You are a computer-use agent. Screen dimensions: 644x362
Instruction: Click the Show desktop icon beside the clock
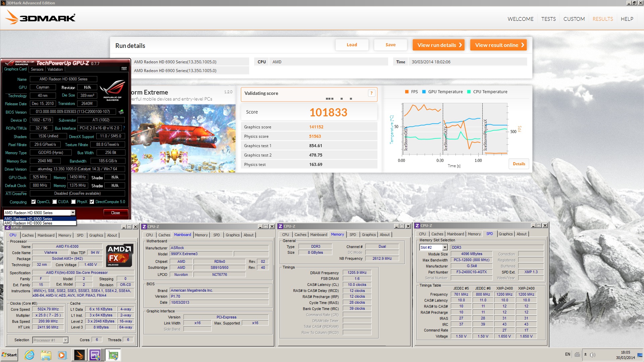coord(640,355)
